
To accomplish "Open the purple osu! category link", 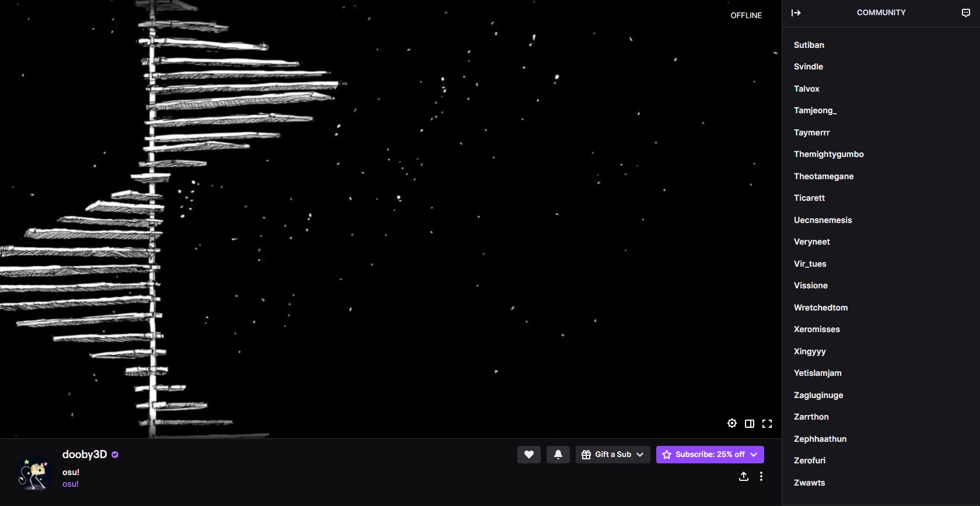I will pos(71,484).
